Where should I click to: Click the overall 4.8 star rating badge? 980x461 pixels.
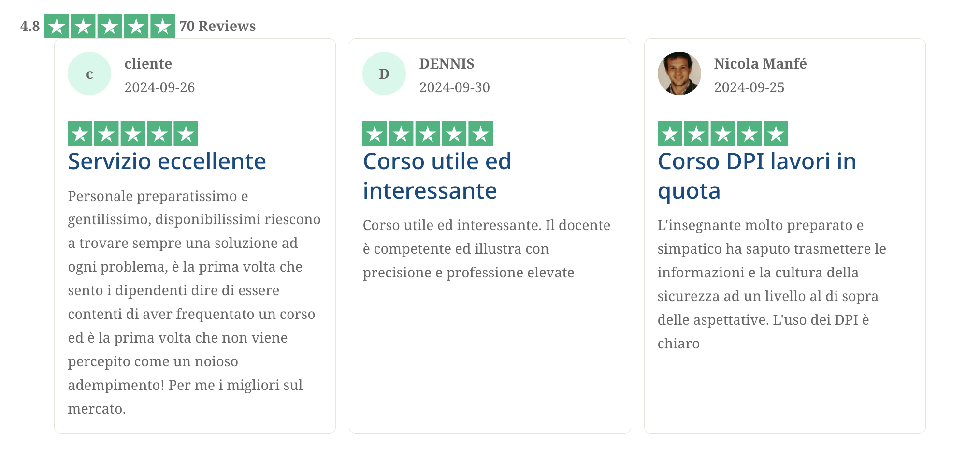110,26
